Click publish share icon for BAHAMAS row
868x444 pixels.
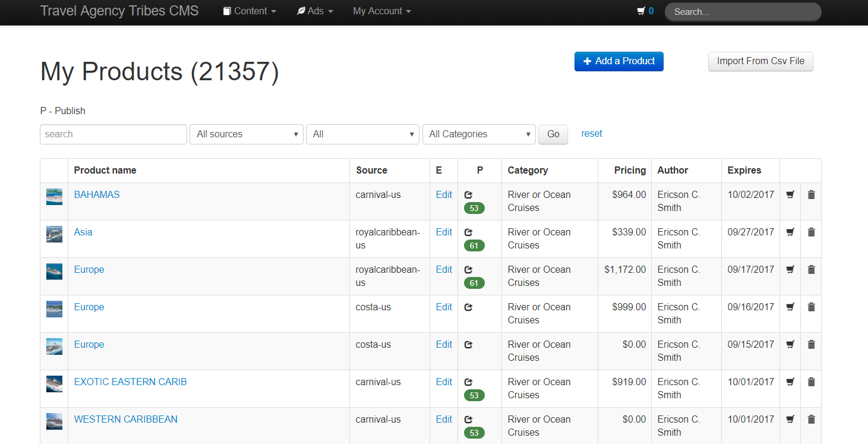[x=468, y=194]
